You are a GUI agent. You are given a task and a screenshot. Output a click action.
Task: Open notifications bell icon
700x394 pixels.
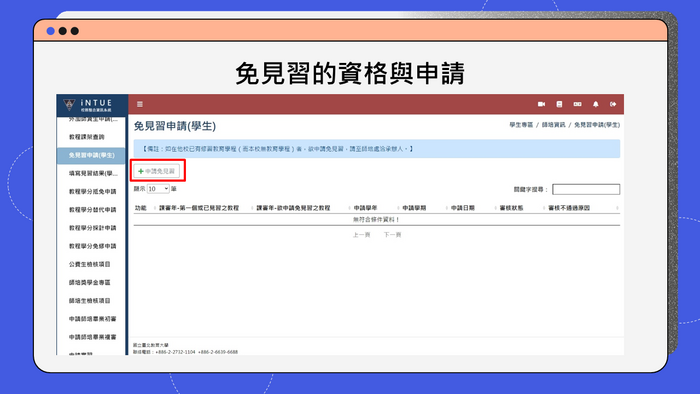coord(596,104)
